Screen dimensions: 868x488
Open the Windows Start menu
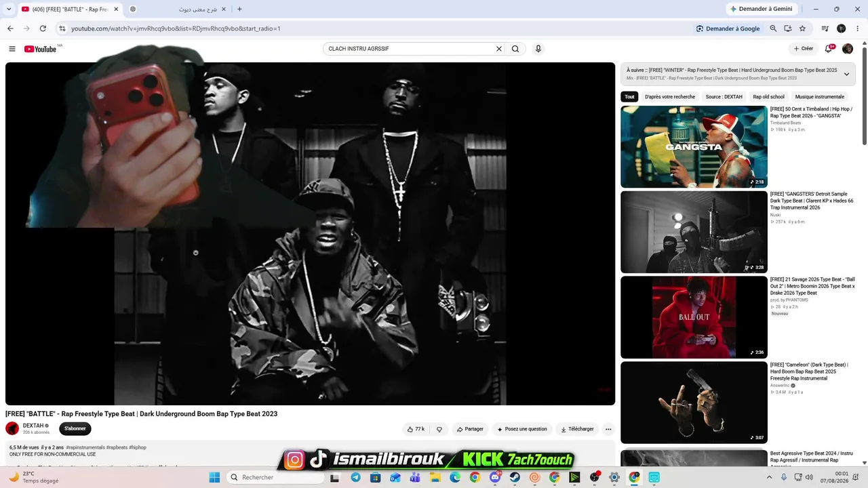(x=214, y=477)
